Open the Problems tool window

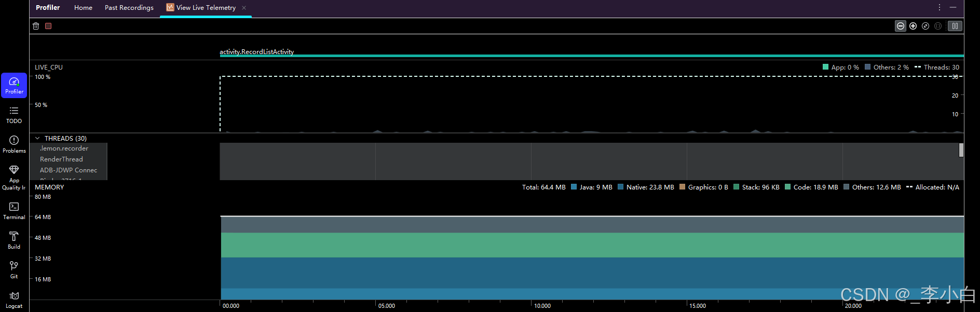click(x=14, y=144)
